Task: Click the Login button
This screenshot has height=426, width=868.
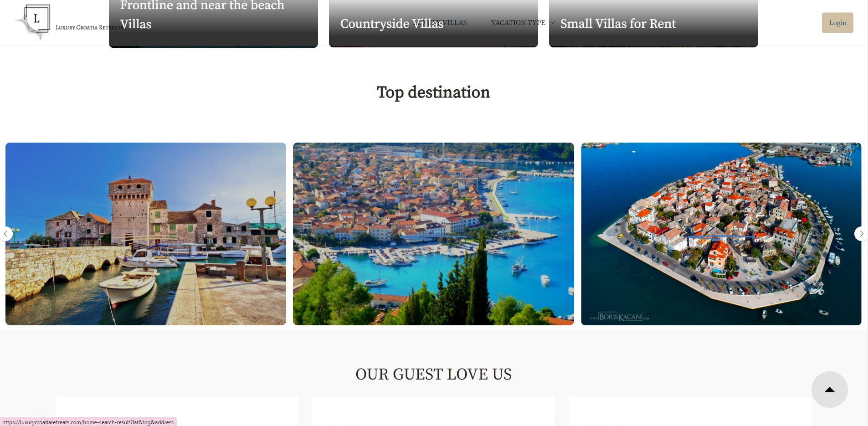Action: 837,23
